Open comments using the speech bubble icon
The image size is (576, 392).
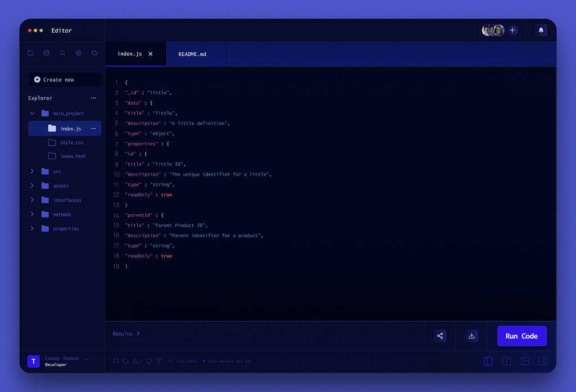click(115, 361)
